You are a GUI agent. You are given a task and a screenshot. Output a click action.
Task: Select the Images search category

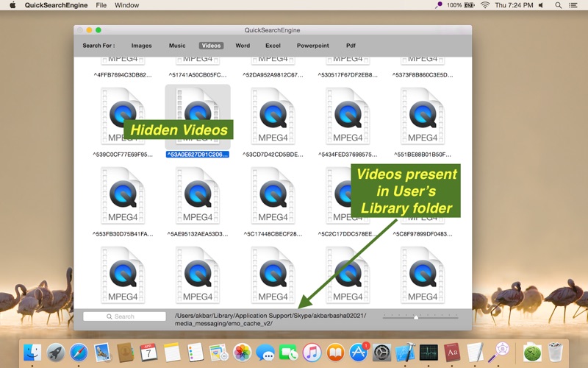coord(141,46)
